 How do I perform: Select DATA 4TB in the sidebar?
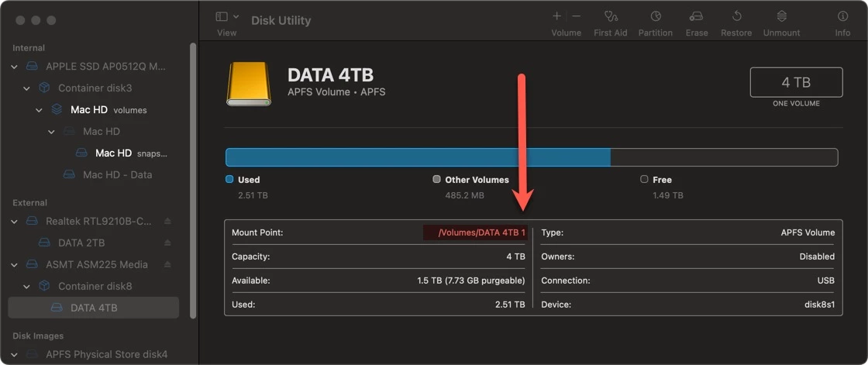tap(94, 308)
